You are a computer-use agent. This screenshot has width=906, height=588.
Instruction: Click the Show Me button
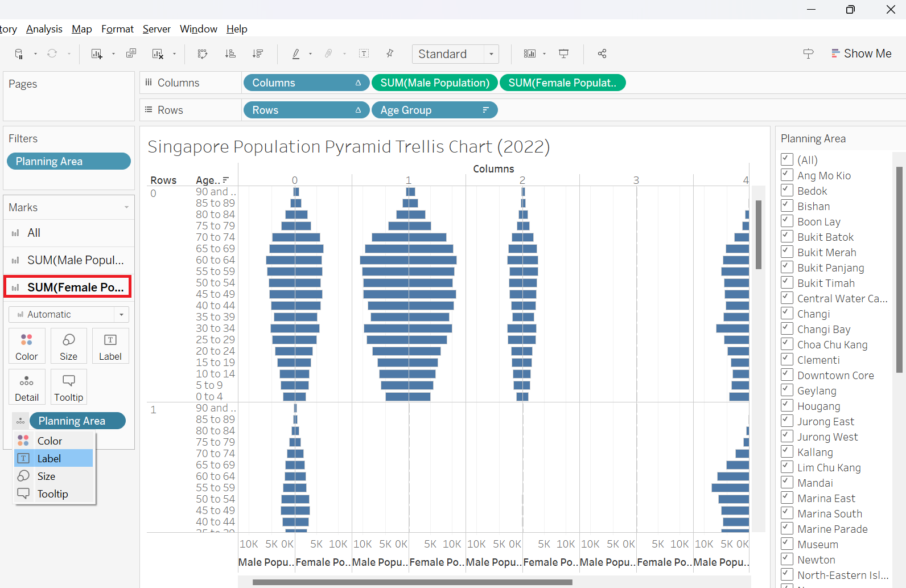click(x=861, y=54)
